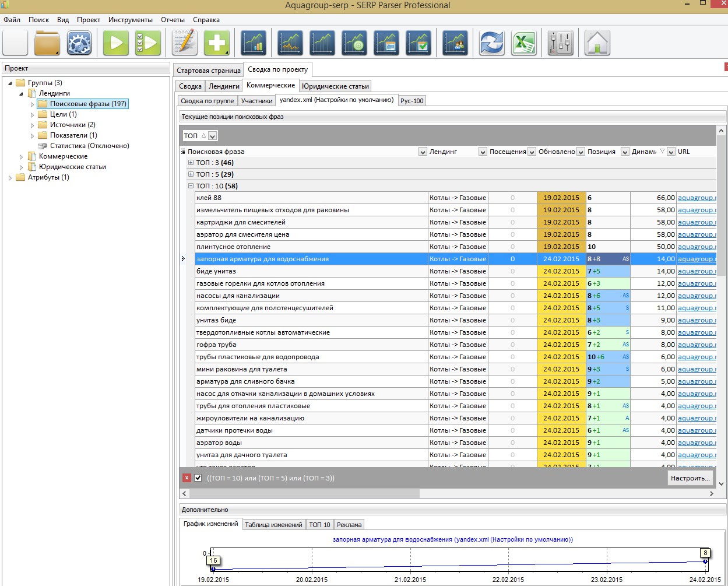Click the blue refresh arrows icon
The image size is (728, 586).
click(491, 43)
